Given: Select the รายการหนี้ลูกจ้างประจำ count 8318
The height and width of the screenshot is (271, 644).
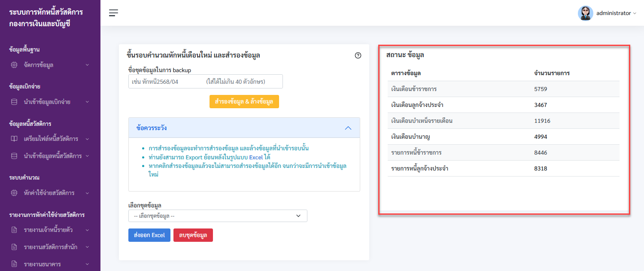Looking at the screenshot, I should [x=541, y=168].
